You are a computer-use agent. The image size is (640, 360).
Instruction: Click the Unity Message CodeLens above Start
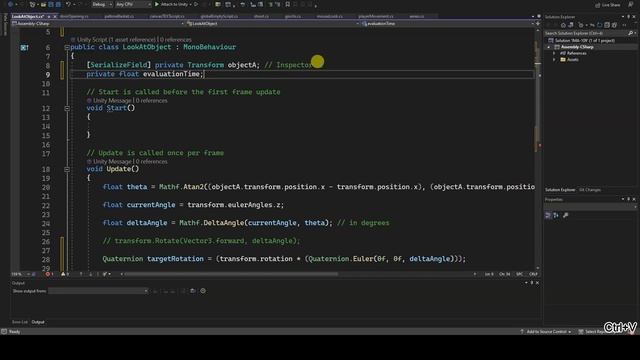click(x=112, y=100)
